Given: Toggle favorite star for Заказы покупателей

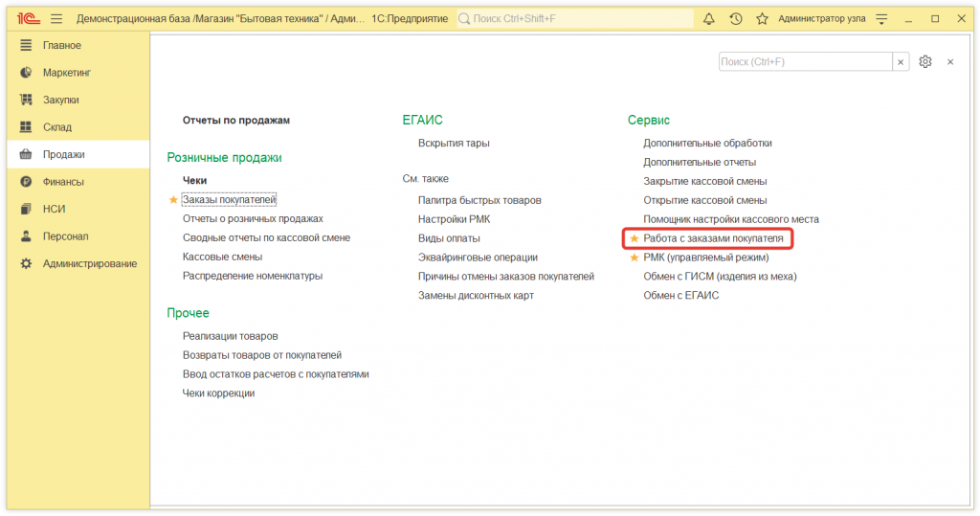Looking at the screenshot, I should [x=173, y=200].
